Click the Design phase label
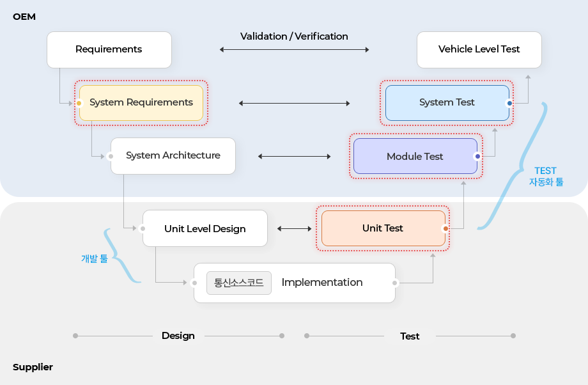Viewport: 588px width, 385px height. [x=178, y=336]
